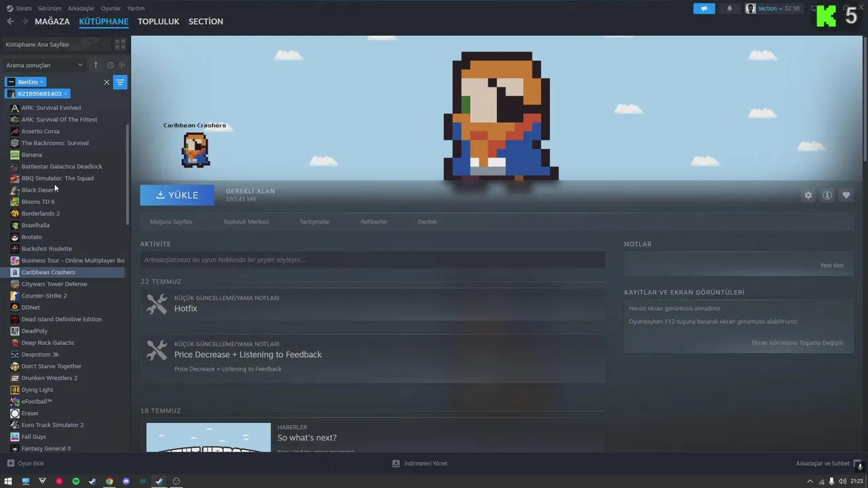Click the taskbar volume icon
The width and height of the screenshot is (868, 488).
tap(842, 481)
